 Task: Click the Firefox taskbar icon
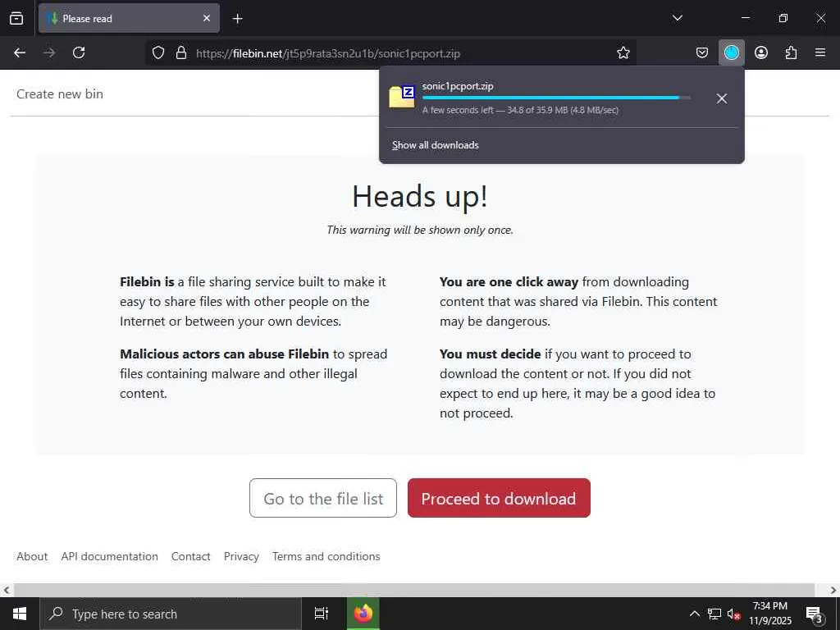[x=363, y=614]
